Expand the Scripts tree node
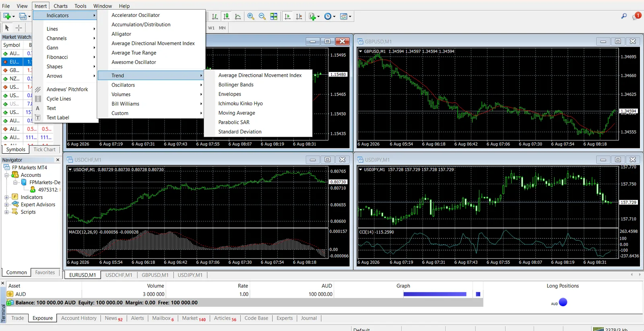Image resolution: width=644 pixels, height=331 pixels. coord(6,212)
